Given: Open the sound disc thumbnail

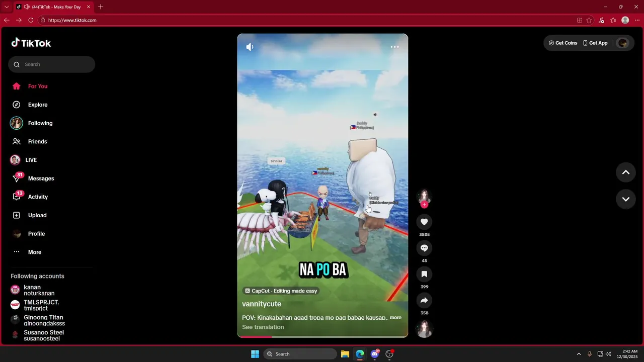Looking at the screenshot, I should tap(424, 329).
